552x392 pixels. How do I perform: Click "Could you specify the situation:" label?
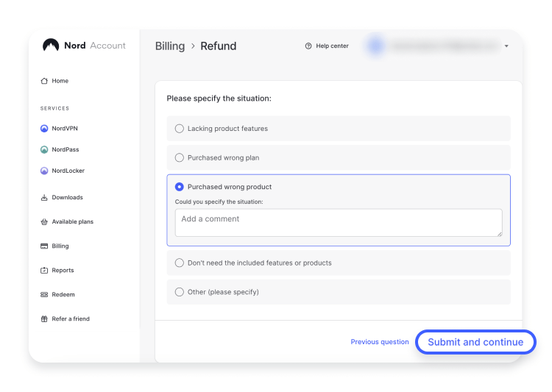coord(219,202)
